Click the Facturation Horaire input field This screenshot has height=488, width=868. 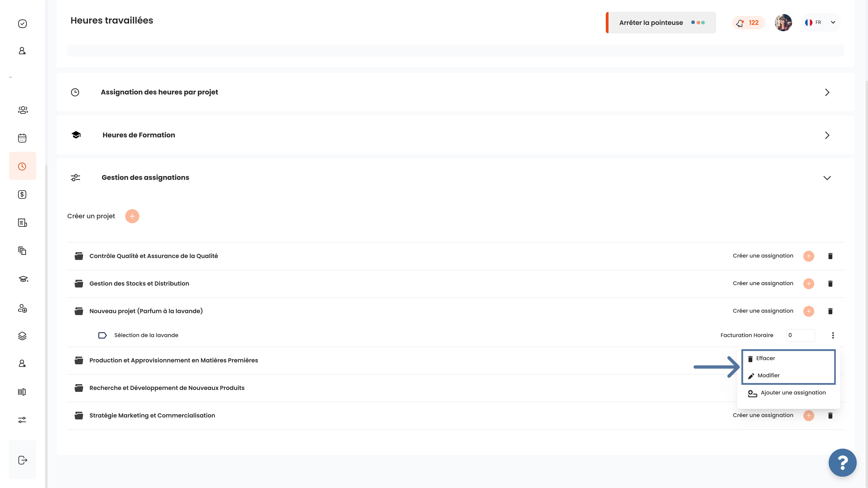tap(800, 335)
